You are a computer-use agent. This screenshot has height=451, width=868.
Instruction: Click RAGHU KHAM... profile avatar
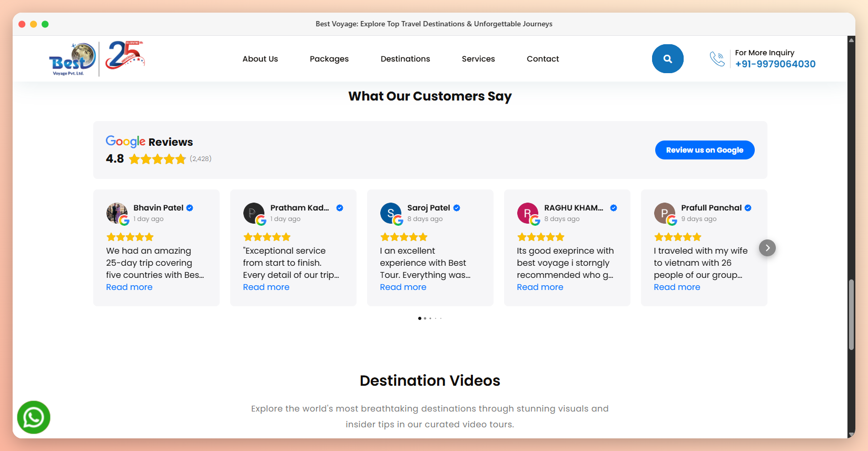[x=528, y=213]
